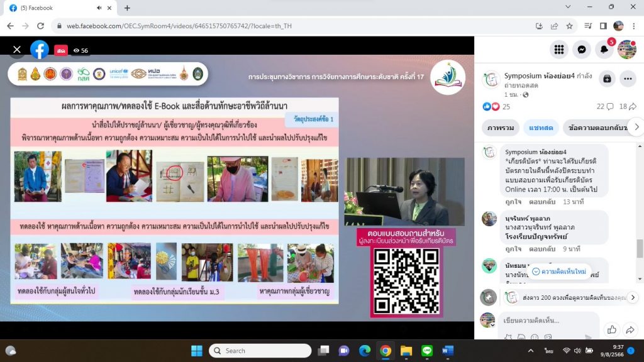Reply to the Symposium ห้องย่อย4 certificate comment

click(542, 202)
